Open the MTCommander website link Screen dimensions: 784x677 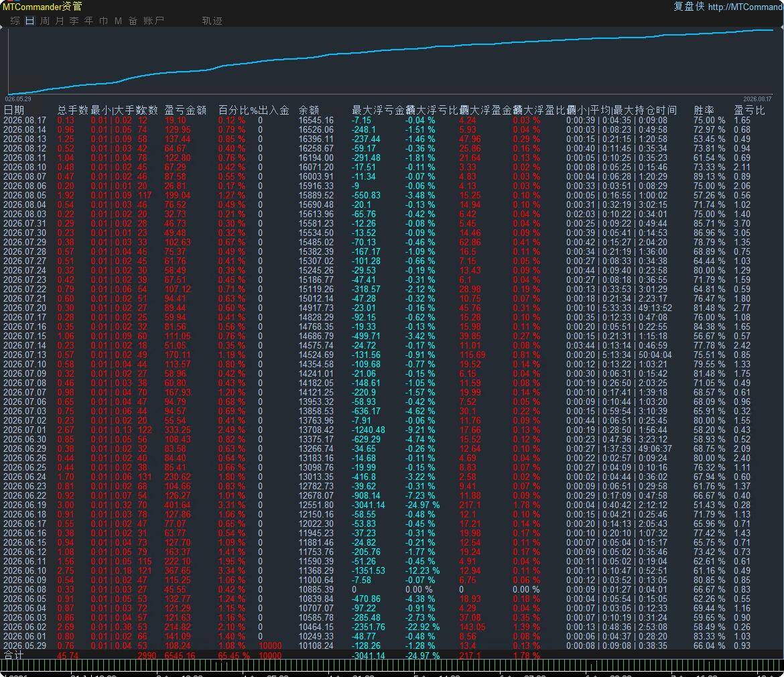click(x=746, y=7)
